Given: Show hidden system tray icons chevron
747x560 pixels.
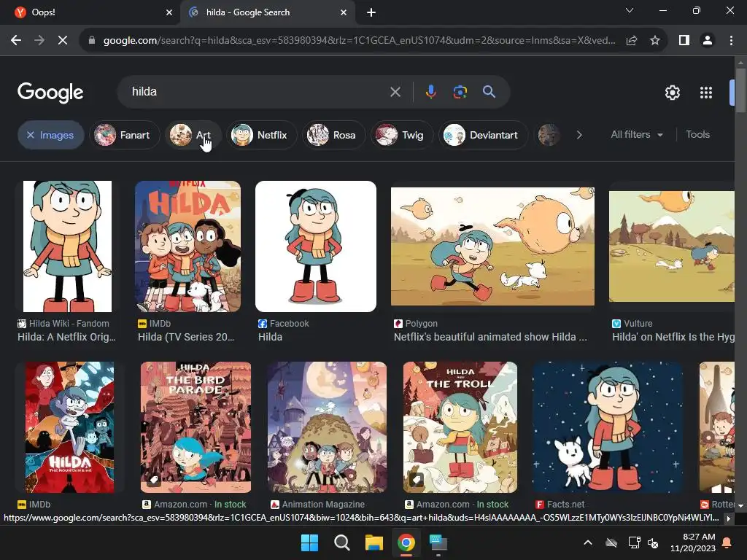Looking at the screenshot, I should [x=588, y=542].
